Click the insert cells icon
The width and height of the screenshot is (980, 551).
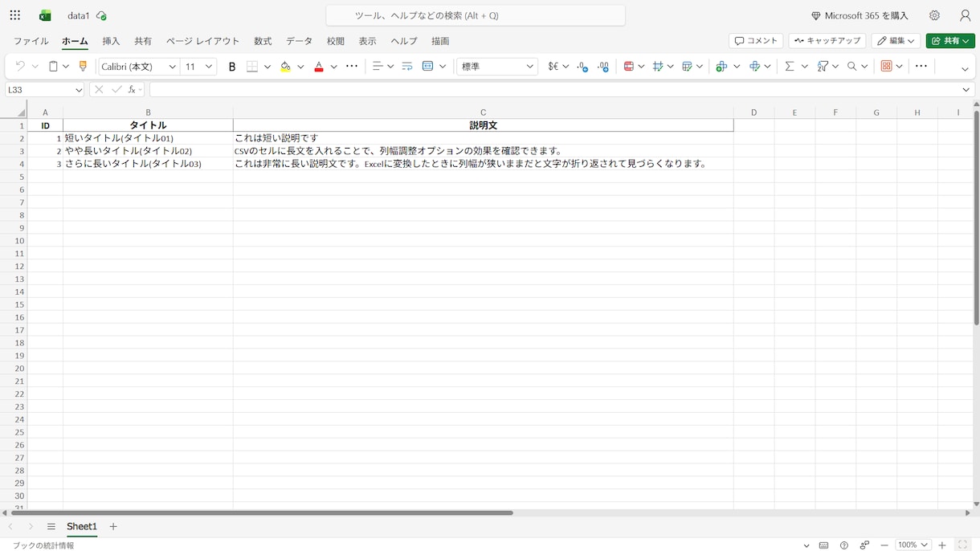[x=721, y=67]
